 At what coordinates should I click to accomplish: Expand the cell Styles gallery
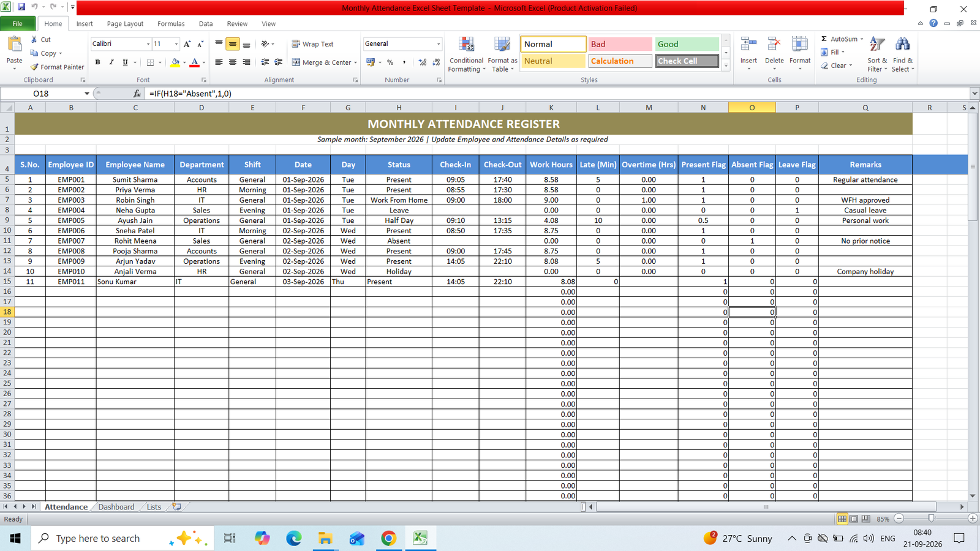pyautogui.click(x=726, y=65)
